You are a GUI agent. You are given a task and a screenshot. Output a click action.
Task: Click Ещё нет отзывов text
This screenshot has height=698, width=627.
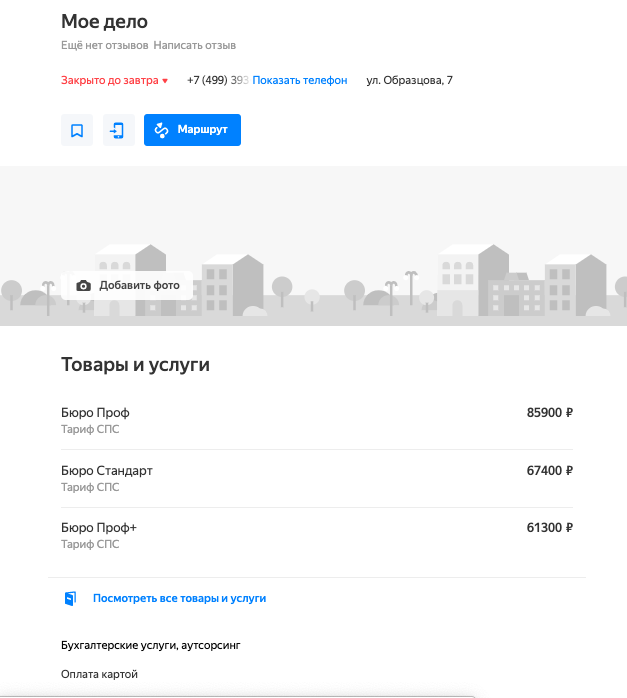coord(105,45)
